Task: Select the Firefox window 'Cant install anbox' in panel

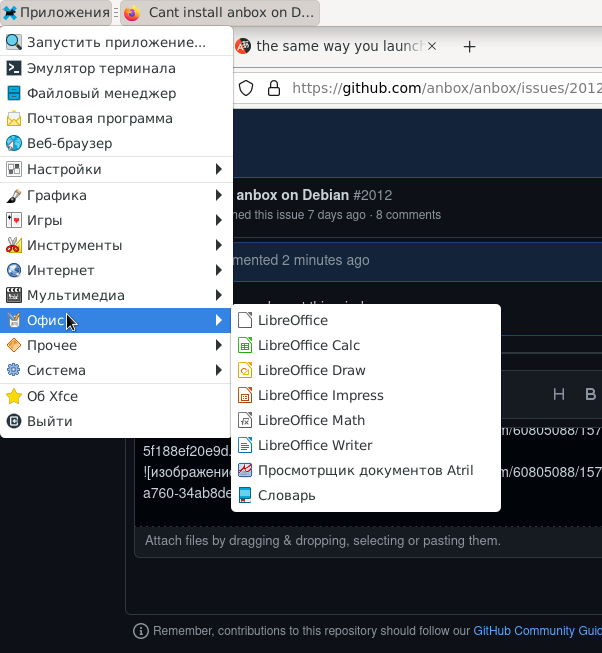Action: pos(220,13)
